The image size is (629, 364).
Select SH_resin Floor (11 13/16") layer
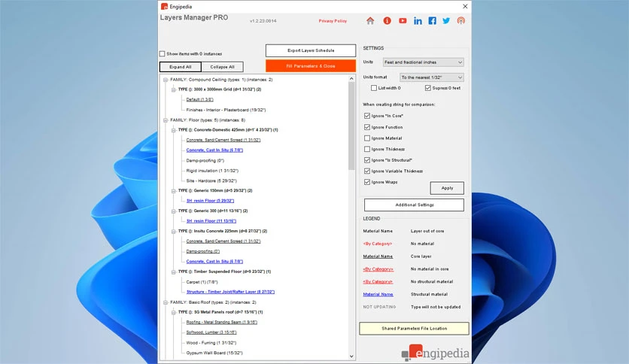click(x=211, y=221)
